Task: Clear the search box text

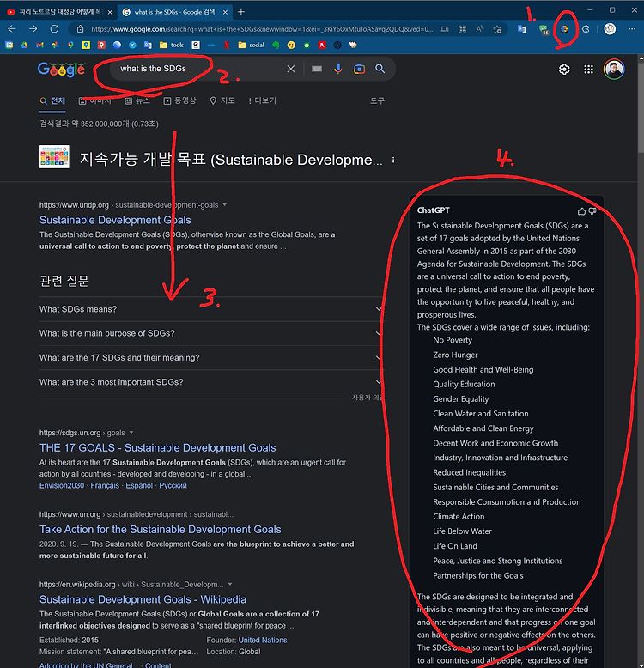Action: (x=291, y=69)
